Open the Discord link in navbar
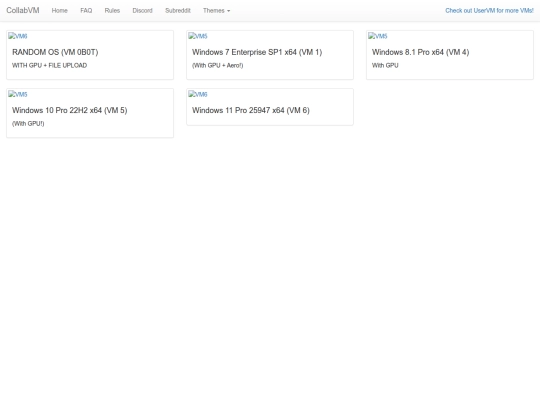This screenshot has height=405, width=540. pos(143,11)
